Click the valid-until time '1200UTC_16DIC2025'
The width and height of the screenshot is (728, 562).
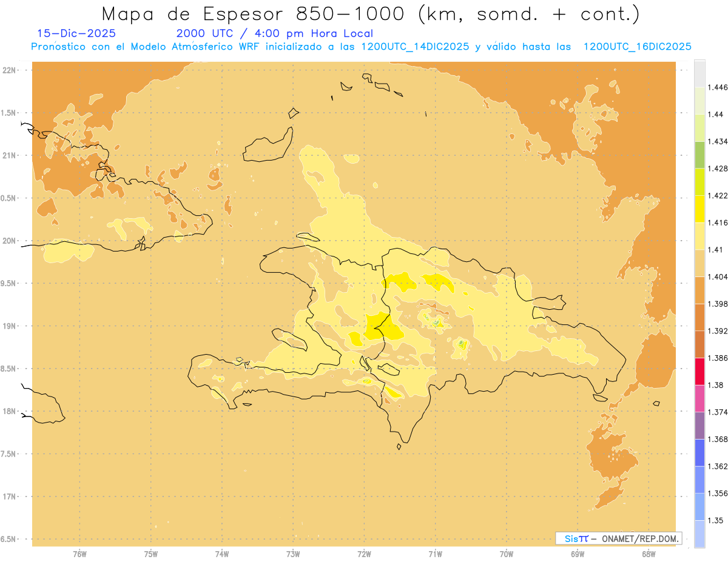tap(637, 47)
